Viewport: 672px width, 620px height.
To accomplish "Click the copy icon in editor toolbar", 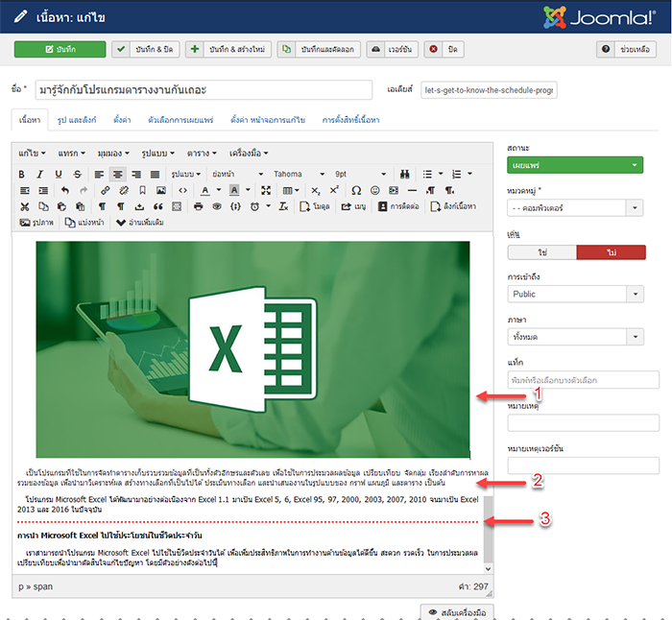I will [x=43, y=206].
